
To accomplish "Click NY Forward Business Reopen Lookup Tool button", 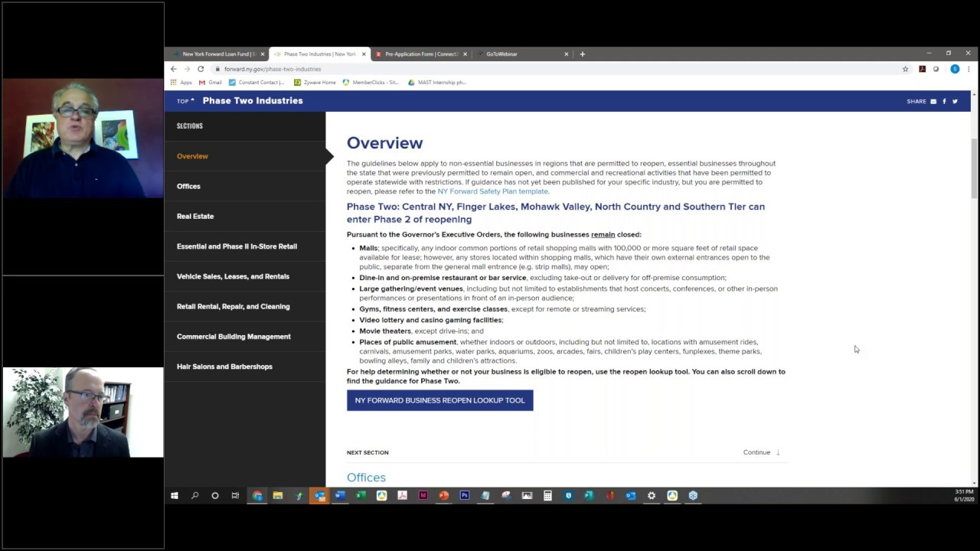I will (x=439, y=400).
